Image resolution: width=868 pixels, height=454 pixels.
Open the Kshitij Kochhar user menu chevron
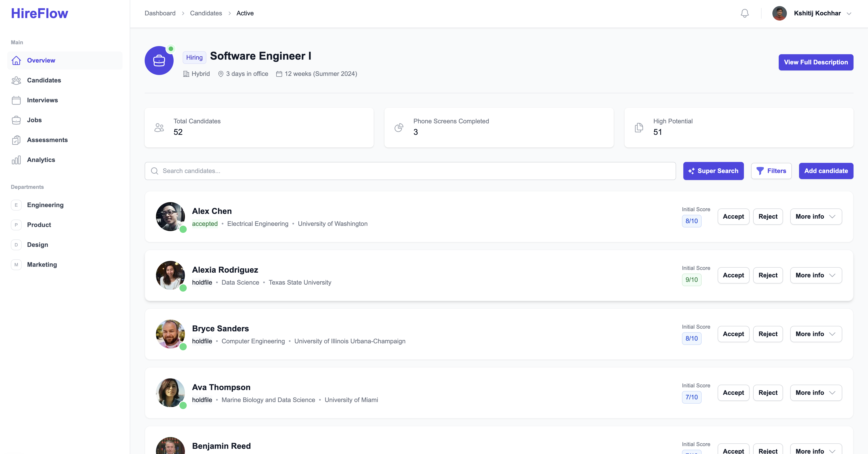click(x=849, y=14)
